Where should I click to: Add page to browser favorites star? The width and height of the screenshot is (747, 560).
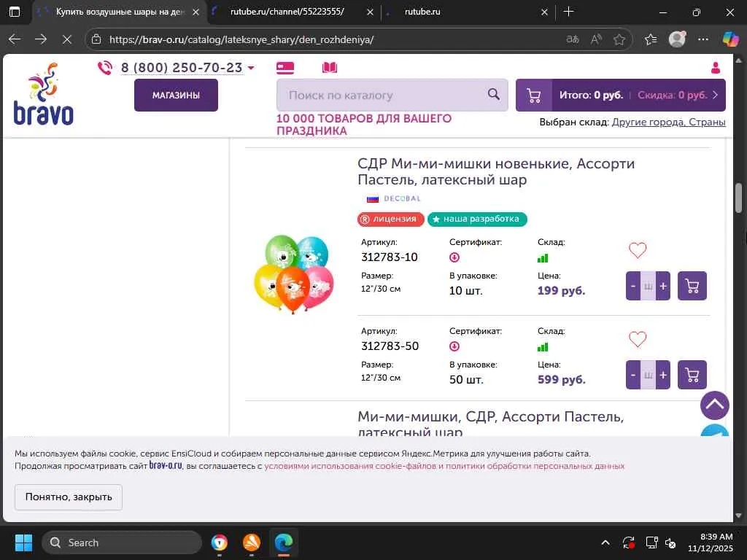pos(619,39)
